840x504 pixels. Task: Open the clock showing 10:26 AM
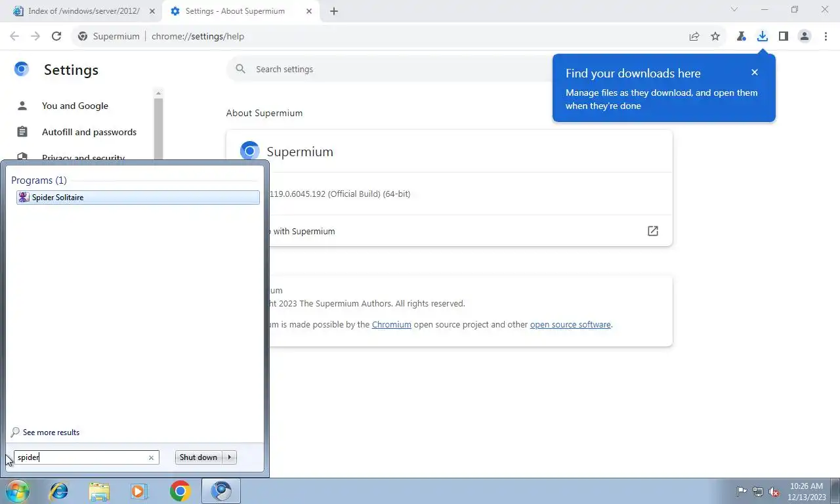pyautogui.click(x=807, y=492)
